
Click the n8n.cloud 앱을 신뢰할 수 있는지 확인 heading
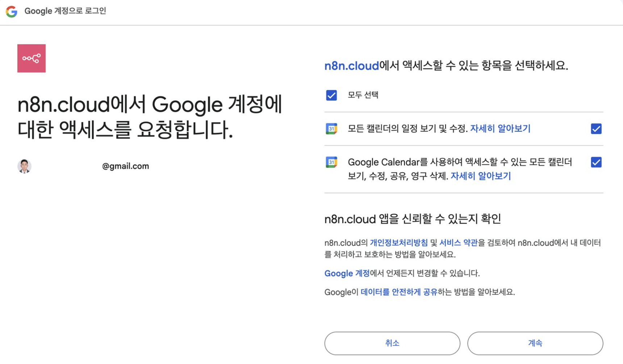coord(413,219)
